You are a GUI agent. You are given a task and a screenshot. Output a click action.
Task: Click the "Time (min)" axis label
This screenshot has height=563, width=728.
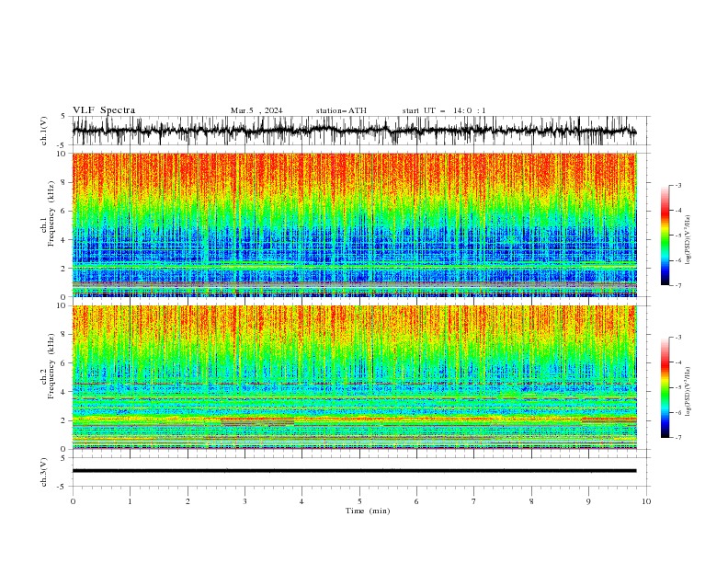[368, 511]
